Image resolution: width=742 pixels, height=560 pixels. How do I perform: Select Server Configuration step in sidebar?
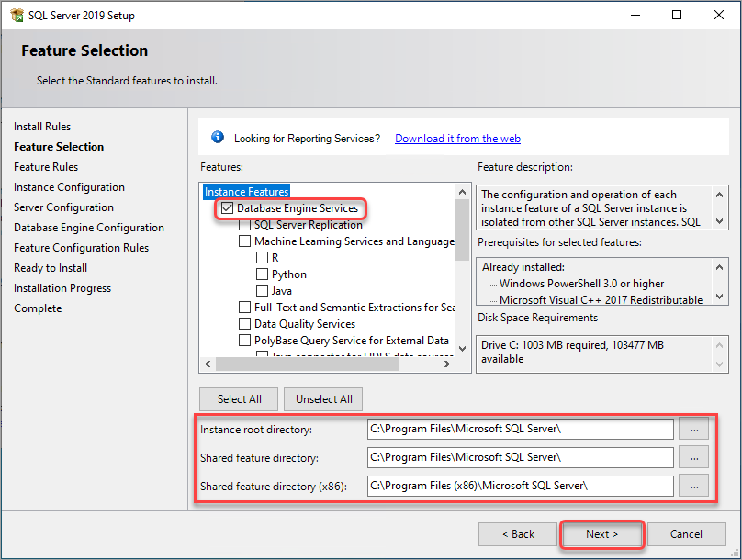(x=64, y=207)
